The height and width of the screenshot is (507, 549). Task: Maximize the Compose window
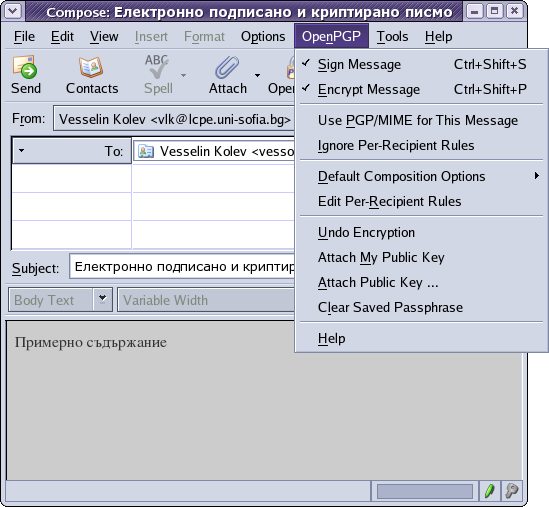(494, 11)
